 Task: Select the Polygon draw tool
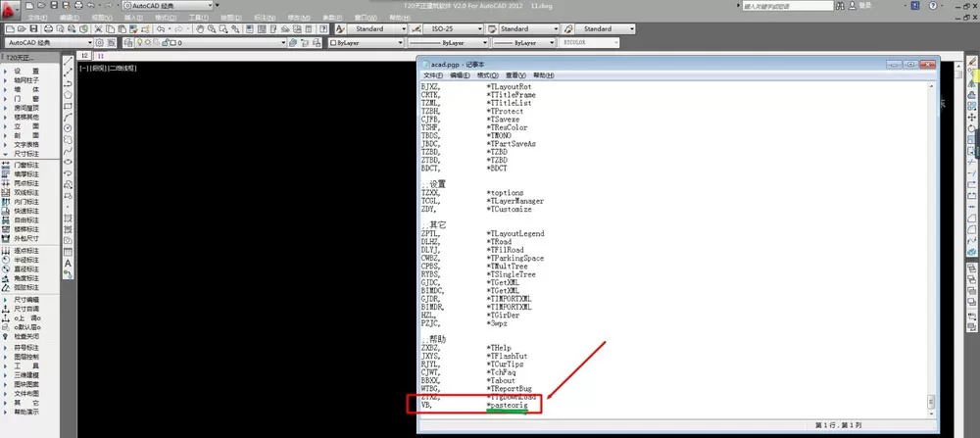tap(69, 95)
